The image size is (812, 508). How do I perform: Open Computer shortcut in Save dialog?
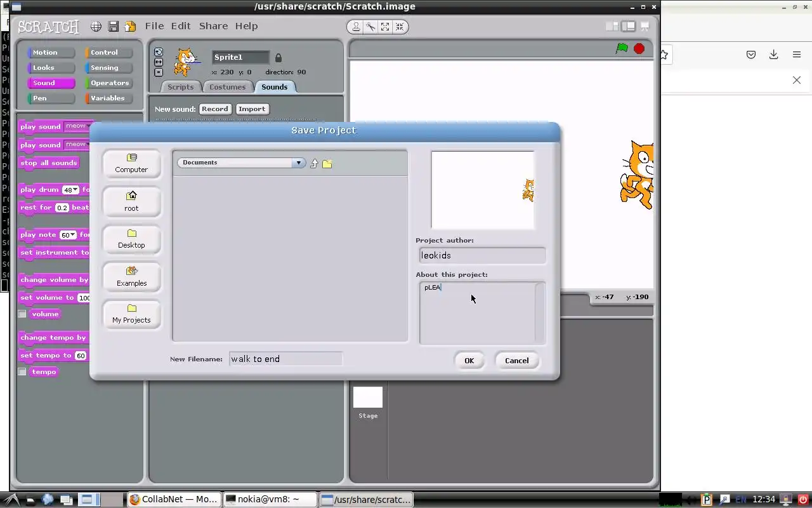point(131,164)
